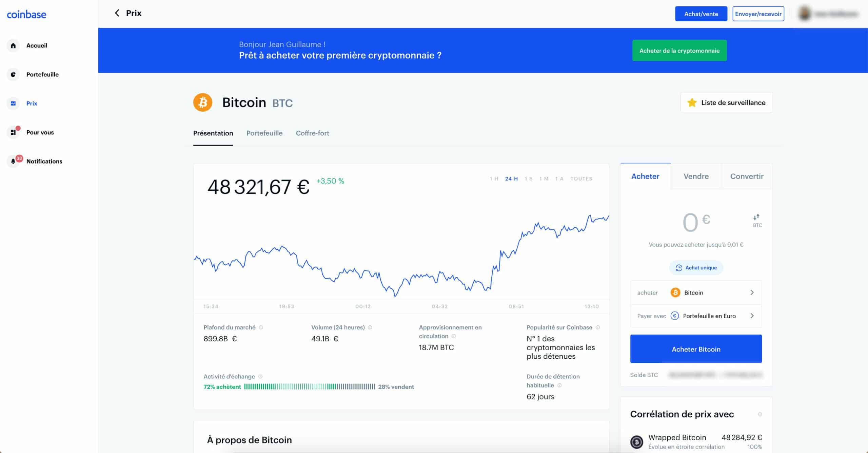Switch to the Coffre-fort tab
The width and height of the screenshot is (868, 453).
point(312,133)
